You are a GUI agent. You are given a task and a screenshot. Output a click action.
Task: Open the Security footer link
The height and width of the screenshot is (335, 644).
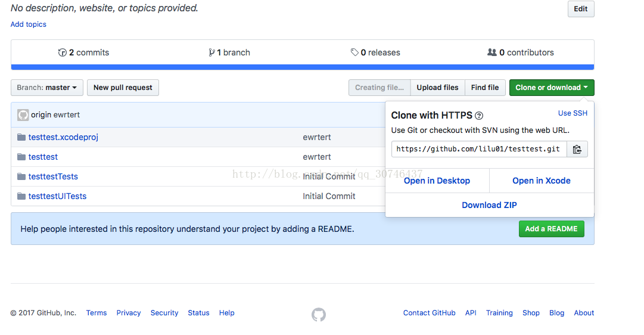[164, 313]
